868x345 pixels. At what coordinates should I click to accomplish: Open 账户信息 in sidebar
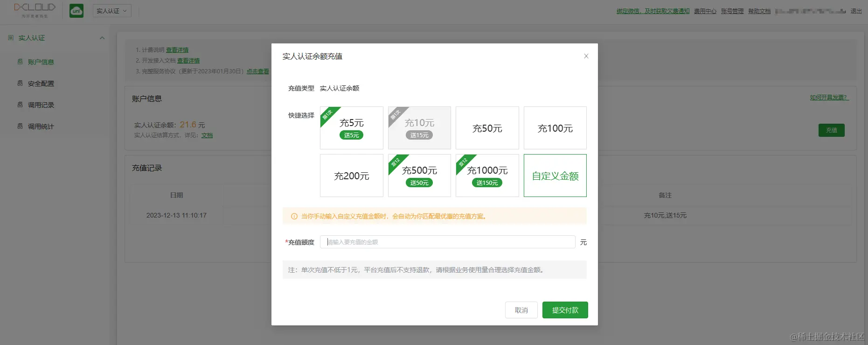pyautogui.click(x=41, y=62)
